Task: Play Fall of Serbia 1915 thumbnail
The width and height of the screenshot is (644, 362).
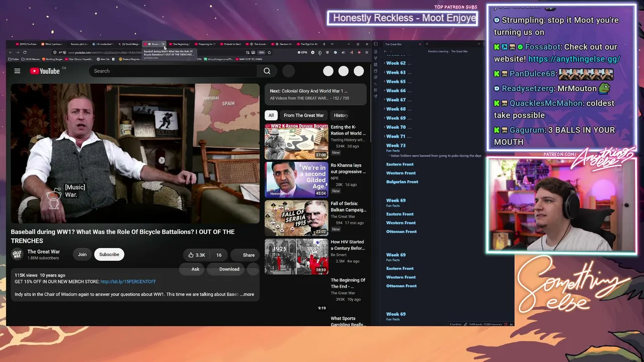Action: pos(296,218)
